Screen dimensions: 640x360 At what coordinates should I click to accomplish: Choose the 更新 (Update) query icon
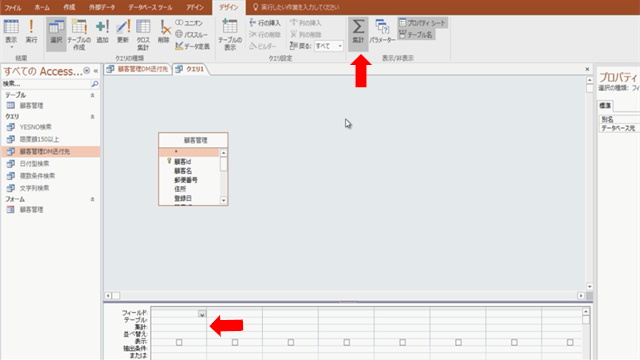[x=122, y=32]
